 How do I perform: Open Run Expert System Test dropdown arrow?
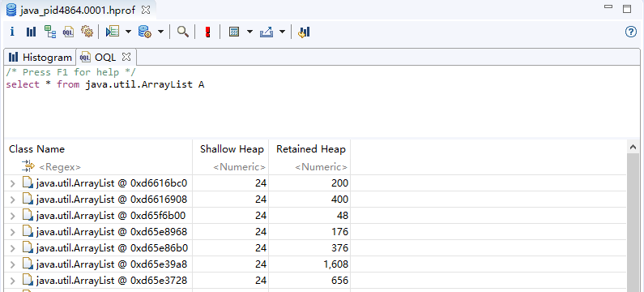coord(128,32)
